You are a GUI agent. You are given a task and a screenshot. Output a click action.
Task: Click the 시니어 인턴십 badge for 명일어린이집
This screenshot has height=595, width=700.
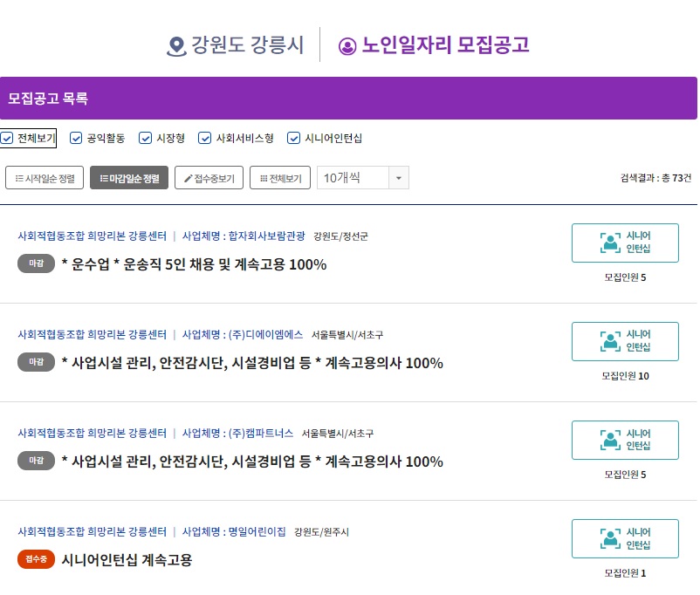coord(625,539)
